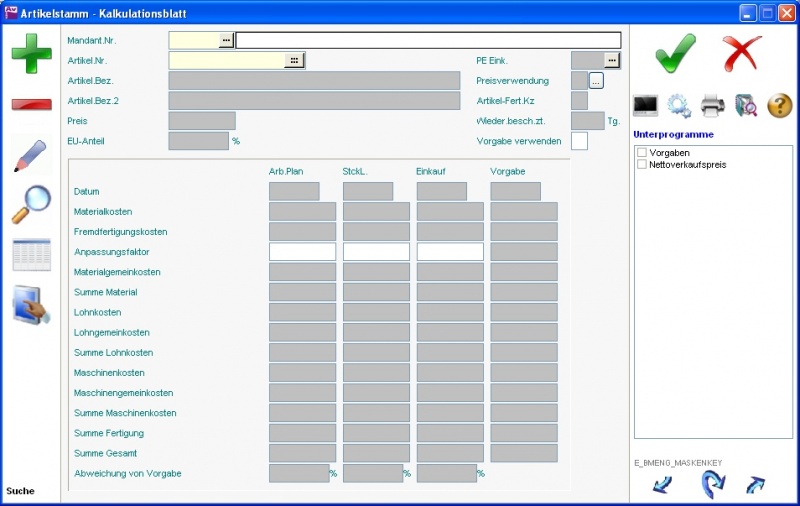Screen dimensions: 800x506
Task: Click the Preisverwendung ellipsis button
Action: pyautogui.click(x=597, y=81)
